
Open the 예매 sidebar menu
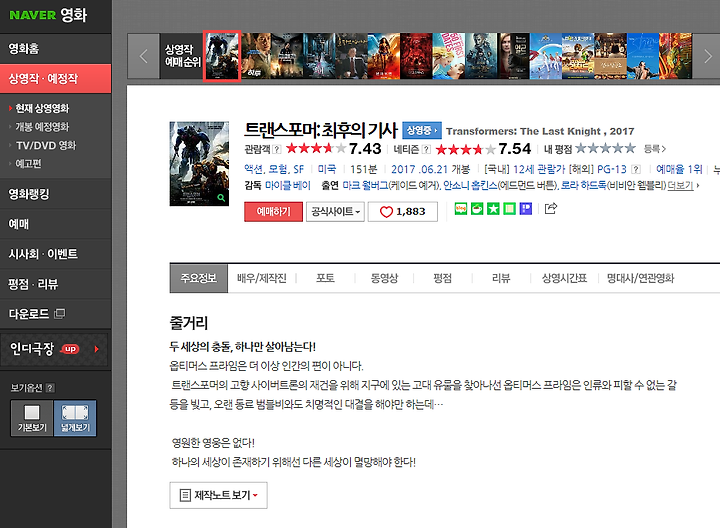pos(56,224)
